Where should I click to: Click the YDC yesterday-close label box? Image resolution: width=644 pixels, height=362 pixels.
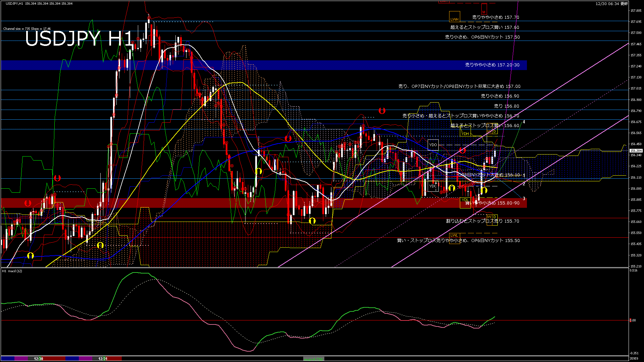(x=433, y=186)
